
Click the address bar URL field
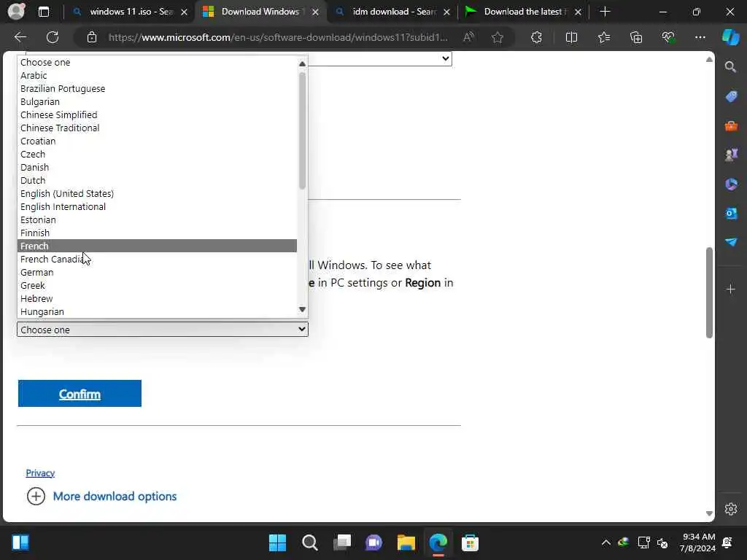point(278,37)
